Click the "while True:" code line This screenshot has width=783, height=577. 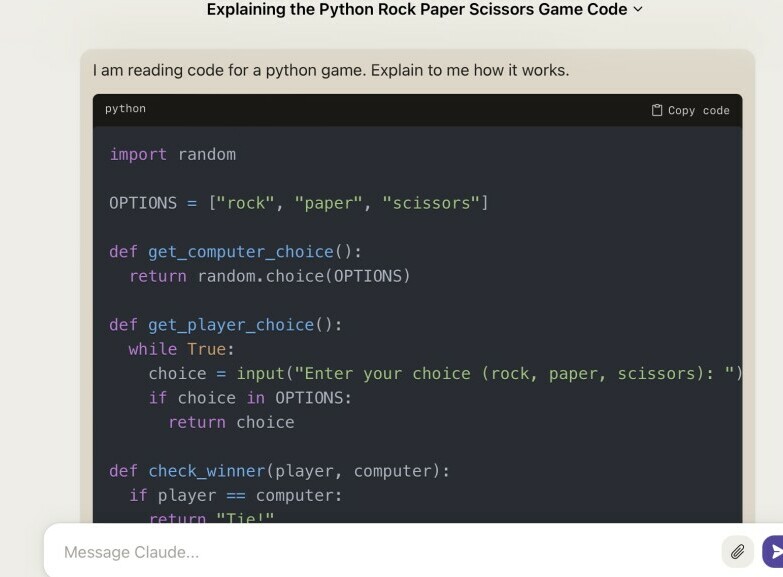pyautogui.click(x=181, y=349)
